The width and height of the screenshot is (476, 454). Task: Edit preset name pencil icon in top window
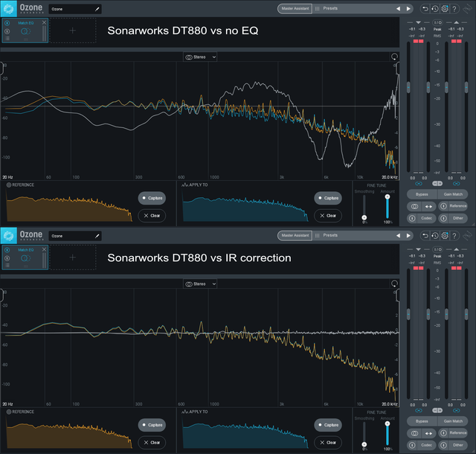pos(97,9)
